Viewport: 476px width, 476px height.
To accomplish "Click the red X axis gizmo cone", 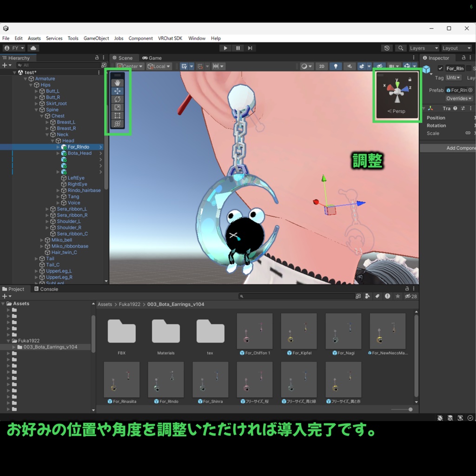I will point(390,88).
